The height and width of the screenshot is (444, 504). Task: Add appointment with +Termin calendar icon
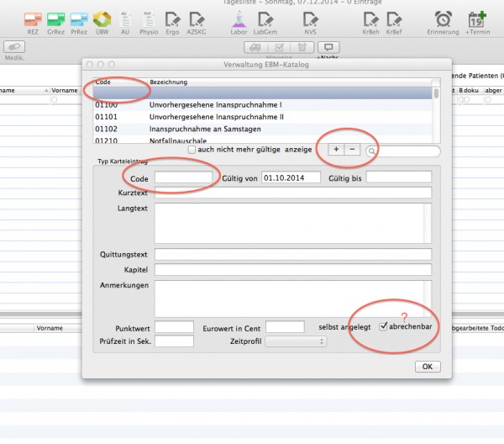[477, 19]
